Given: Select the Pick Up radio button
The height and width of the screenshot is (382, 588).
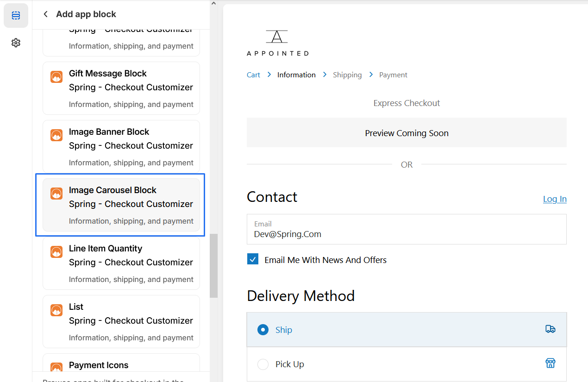Looking at the screenshot, I should (x=263, y=364).
